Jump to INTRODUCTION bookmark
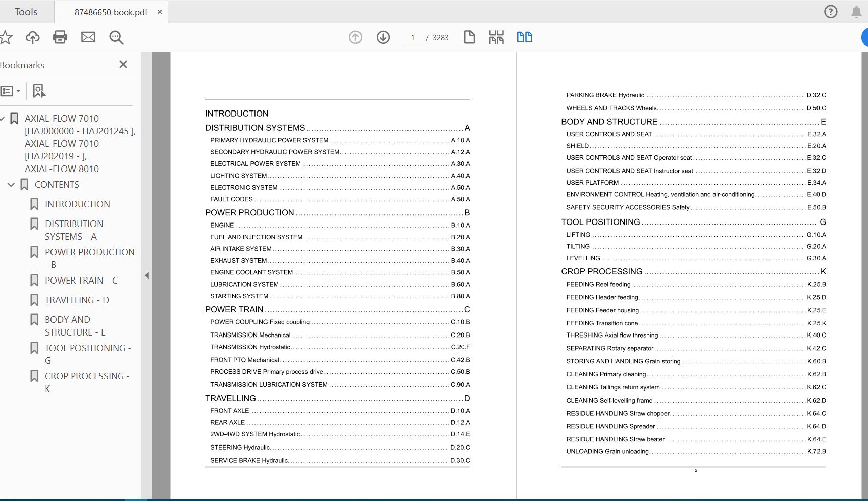This screenshot has width=868, height=501. click(x=77, y=204)
